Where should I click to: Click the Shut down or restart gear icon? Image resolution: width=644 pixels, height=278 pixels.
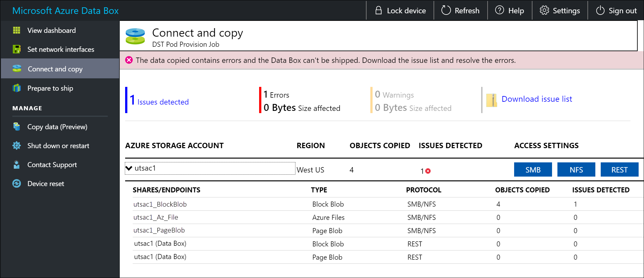[16, 146]
